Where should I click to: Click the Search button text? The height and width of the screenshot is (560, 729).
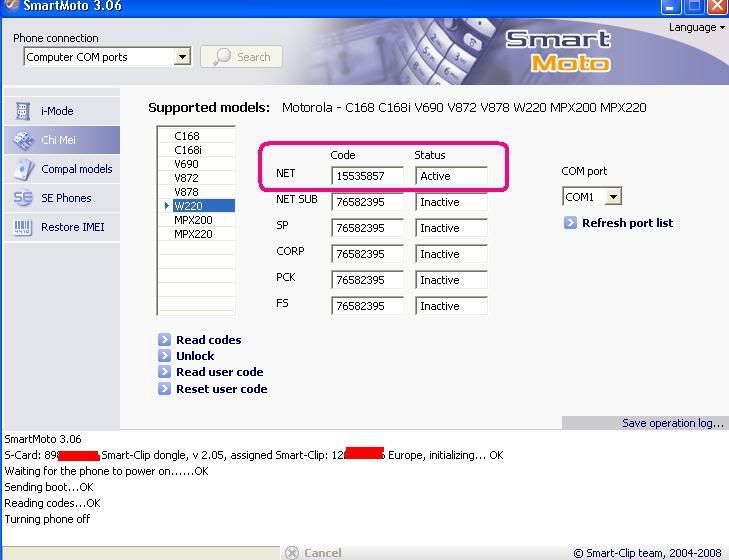click(x=253, y=57)
